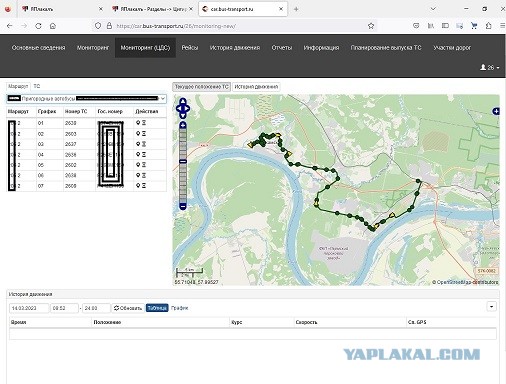Open list action for schedule 01 row
The height and width of the screenshot is (384, 506).
(144, 123)
